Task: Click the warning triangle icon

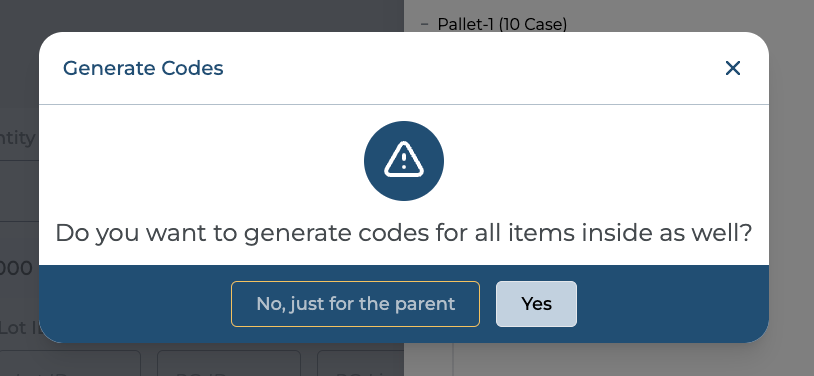Action: [404, 160]
